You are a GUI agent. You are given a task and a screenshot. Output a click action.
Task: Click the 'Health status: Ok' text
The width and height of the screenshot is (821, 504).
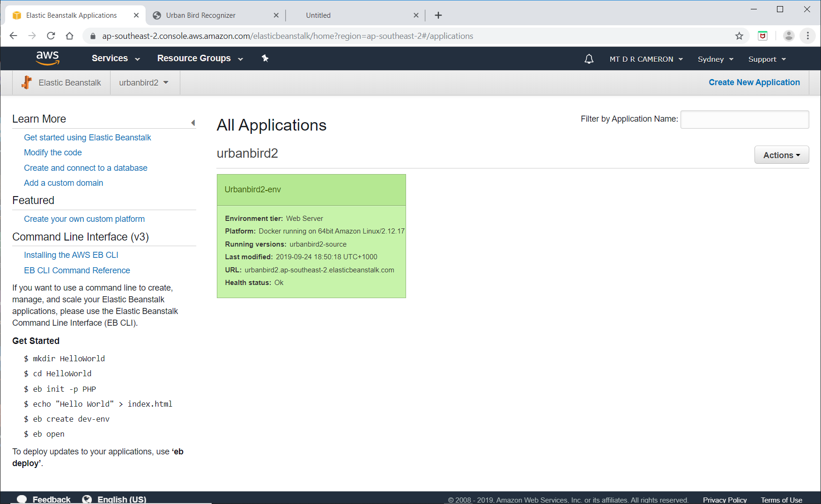point(254,283)
